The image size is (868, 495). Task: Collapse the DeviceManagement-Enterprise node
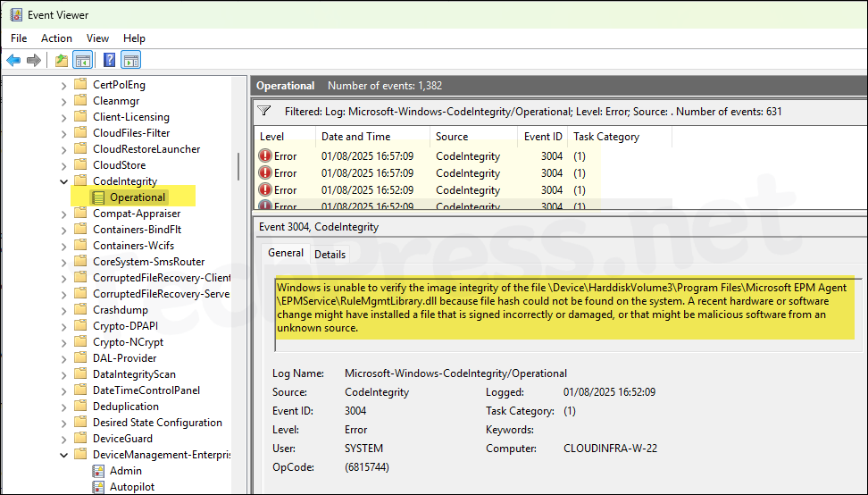tap(63, 455)
